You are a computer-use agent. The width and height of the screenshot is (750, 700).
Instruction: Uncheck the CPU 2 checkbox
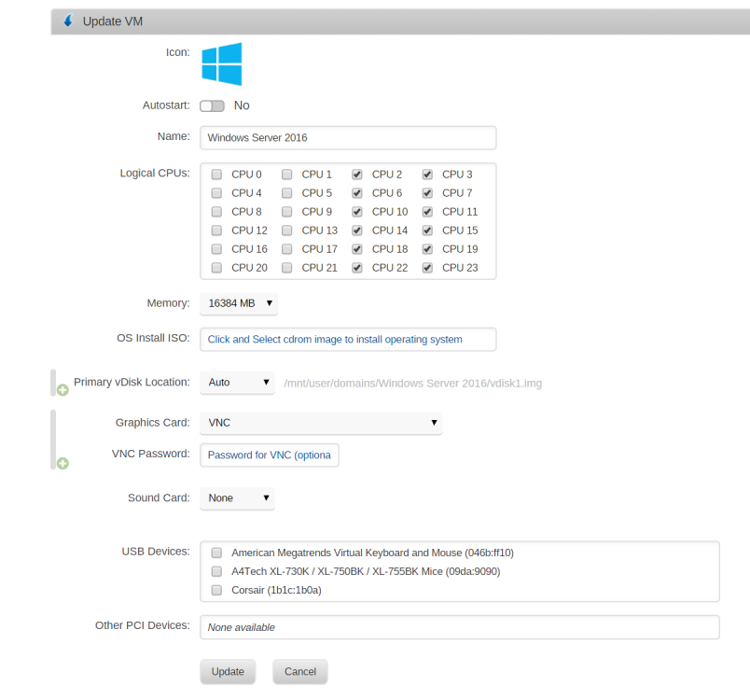point(357,175)
